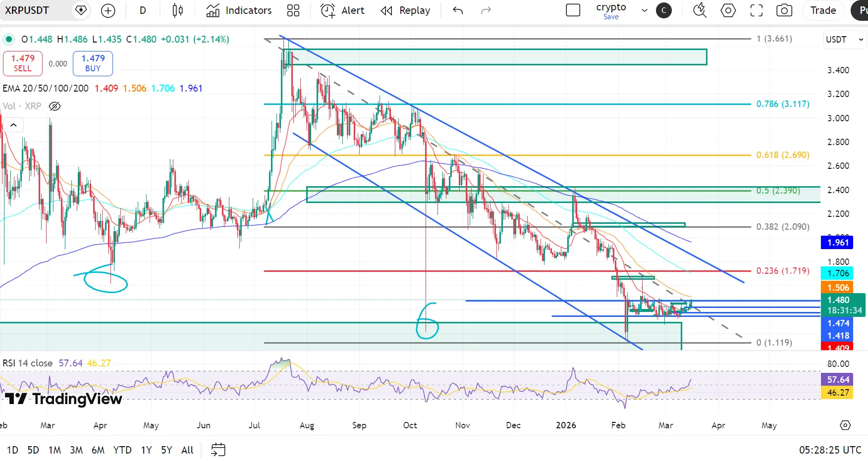Image resolution: width=868 pixels, height=461 pixels.
Task: Open chart settings hexagon icon
Action: click(x=728, y=10)
